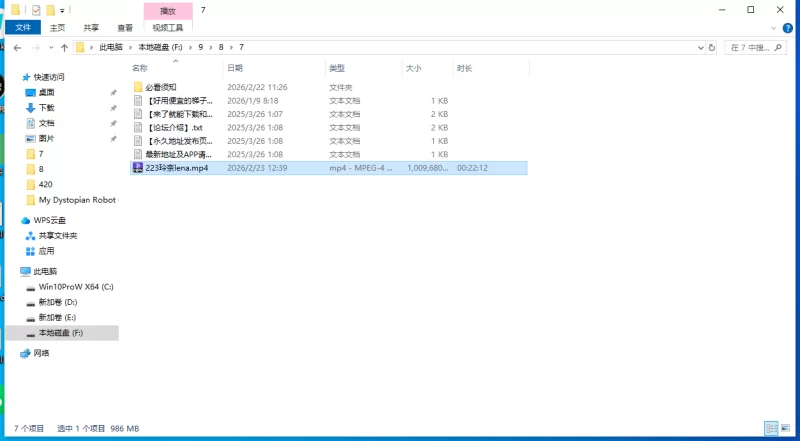
Task: Open the Help question mark icon
Action: [x=788, y=28]
